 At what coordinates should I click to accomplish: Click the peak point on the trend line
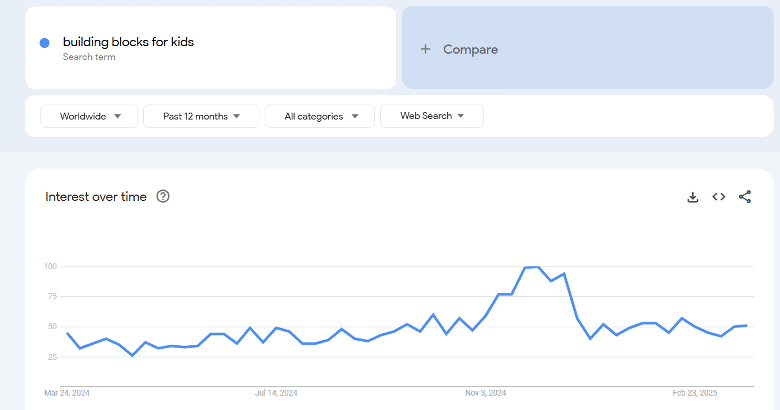pos(538,267)
